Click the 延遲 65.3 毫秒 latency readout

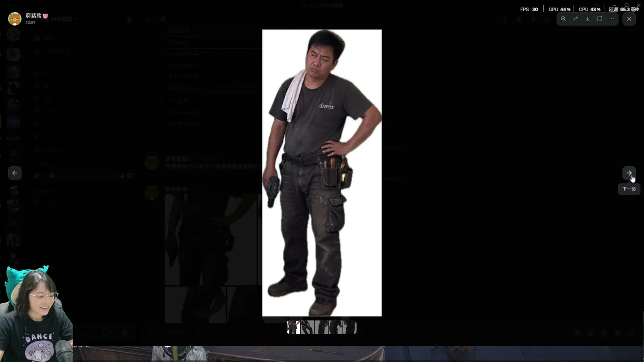point(623,10)
